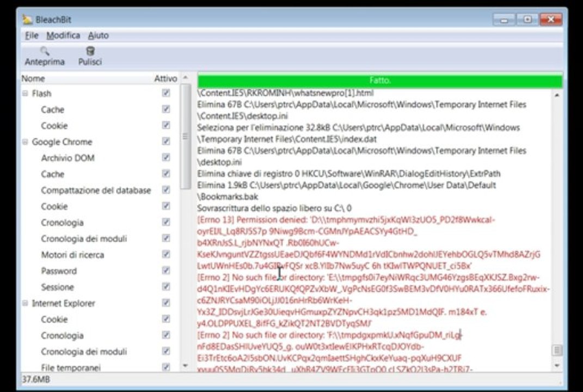Open the File menu
The image size is (583, 392).
pyautogui.click(x=32, y=35)
